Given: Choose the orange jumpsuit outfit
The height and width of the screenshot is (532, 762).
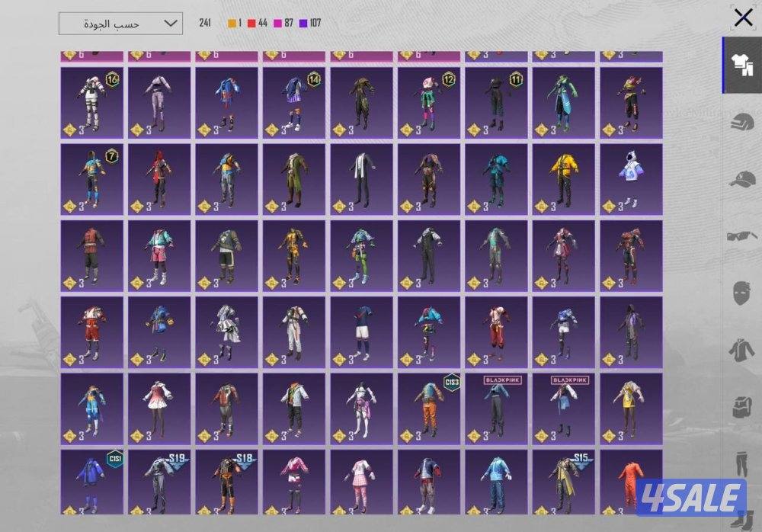Looking at the screenshot, I should pos(629,479).
